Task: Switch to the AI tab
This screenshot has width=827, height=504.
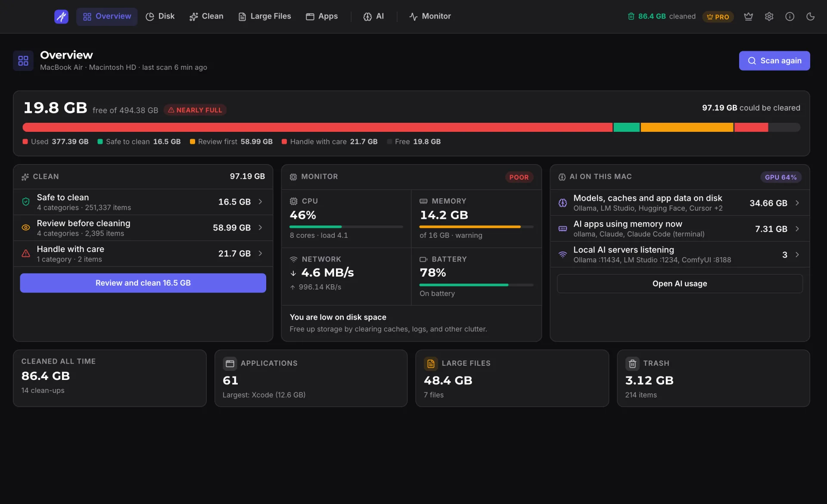Action: coord(373,16)
